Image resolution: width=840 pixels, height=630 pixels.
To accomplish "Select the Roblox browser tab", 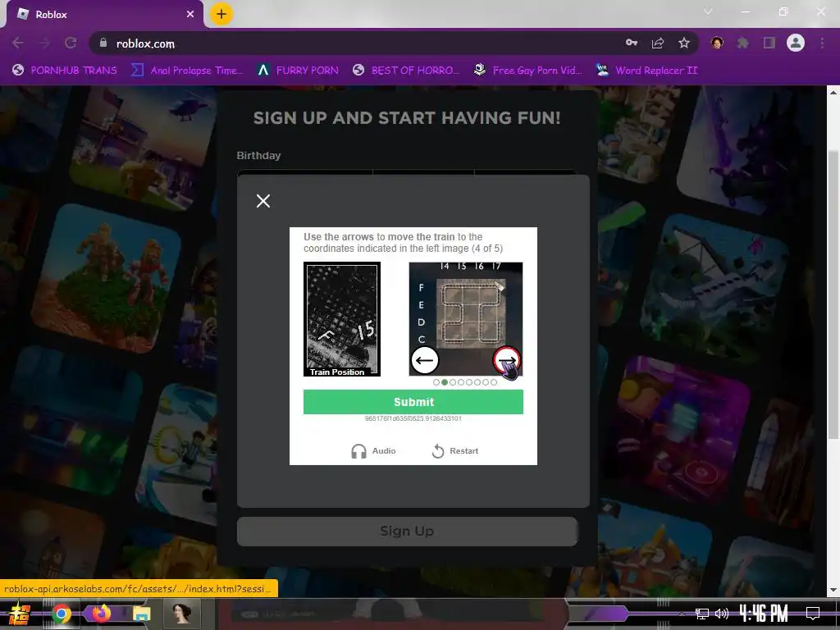I will pyautogui.click(x=104, y=15).
